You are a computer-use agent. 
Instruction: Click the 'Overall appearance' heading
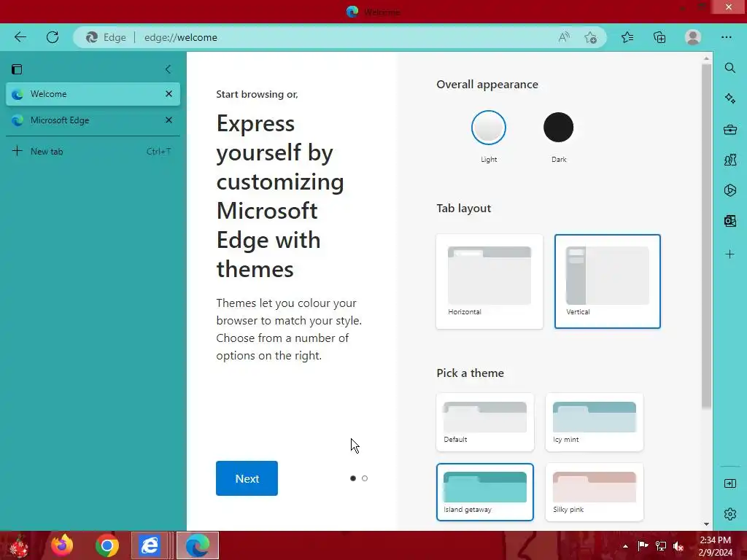pyautogui.click(x=487, y=85)
